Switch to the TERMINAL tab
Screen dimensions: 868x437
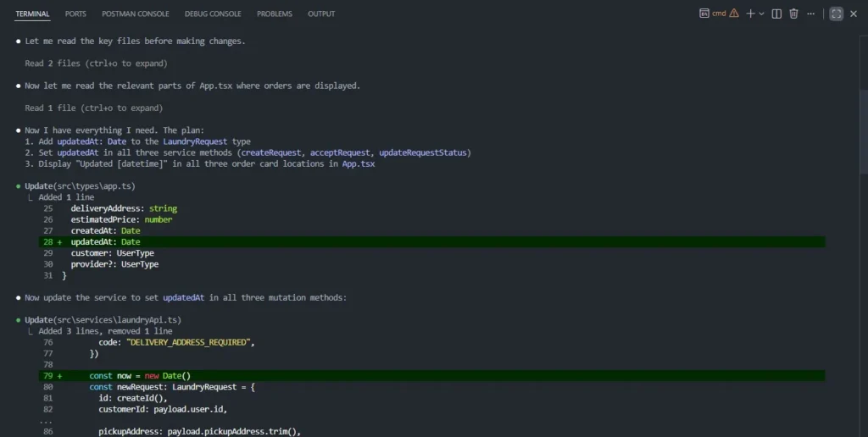(32, 14)
